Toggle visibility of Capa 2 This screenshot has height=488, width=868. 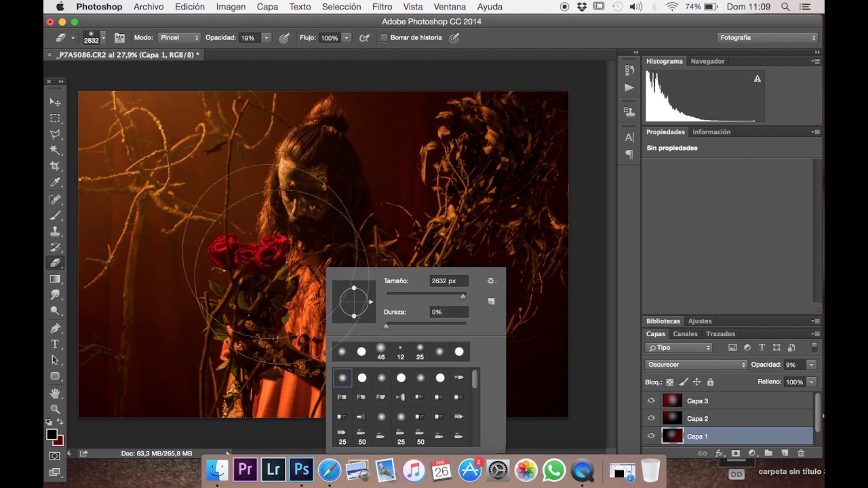[x=652, y=418]
